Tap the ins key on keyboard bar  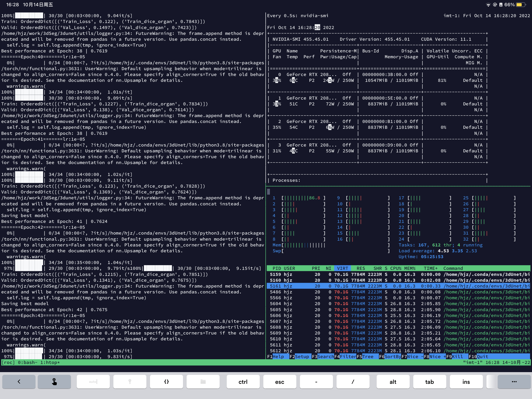466,381
